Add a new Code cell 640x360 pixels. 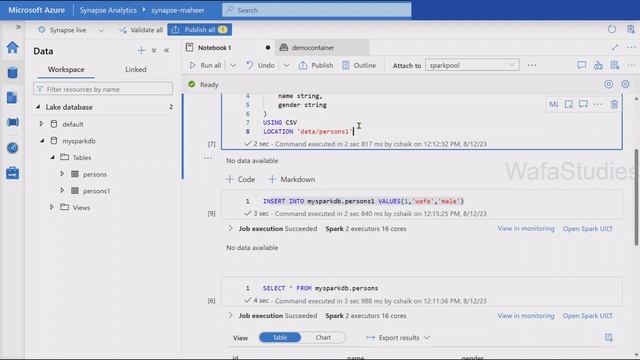pyautogui.click(x=240, y=179)
